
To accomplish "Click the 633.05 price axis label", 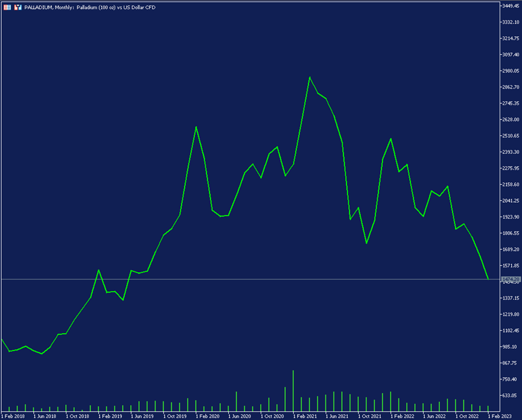I will pyautogui.click(x=510, y=396).
